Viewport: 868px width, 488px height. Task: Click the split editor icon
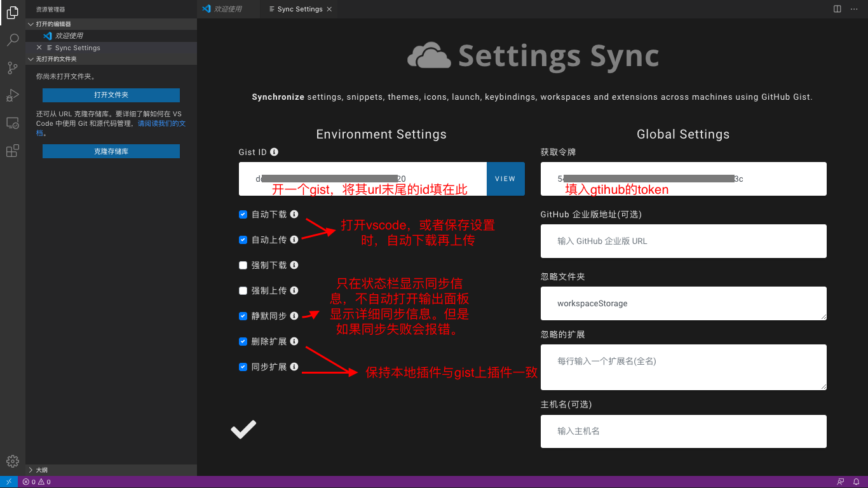[x=837, y=9]
